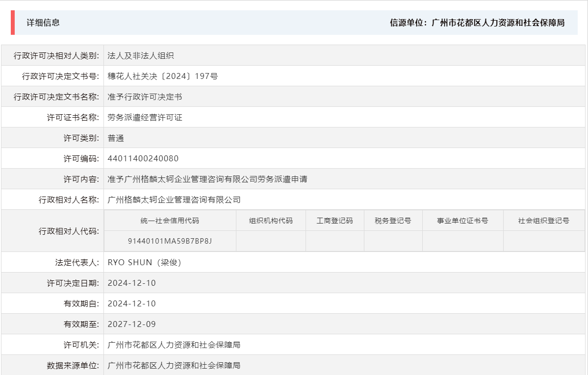This screenshot has width=588, height=375.
Task: Select legal representative RYO SHUN（梁俊）
Action: [x=144, y=262]
